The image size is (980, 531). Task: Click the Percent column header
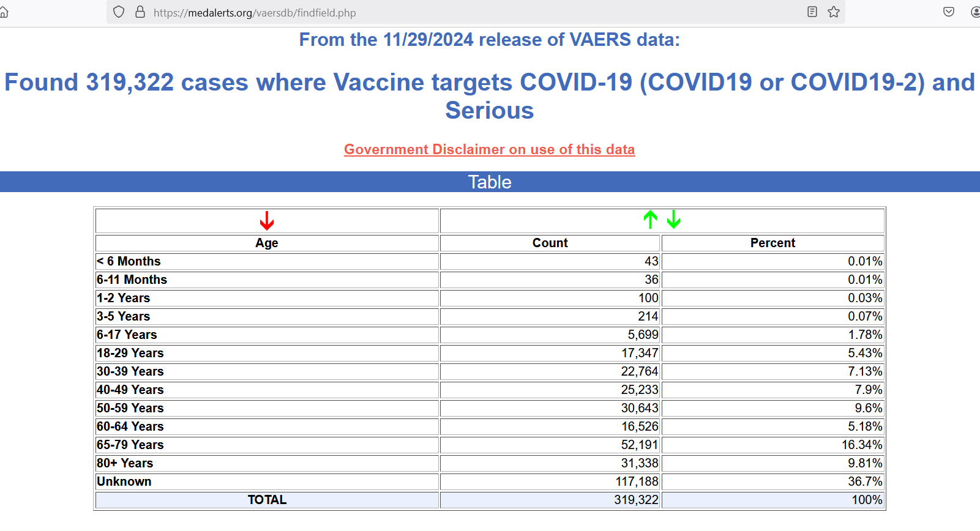tap(772, 243)
